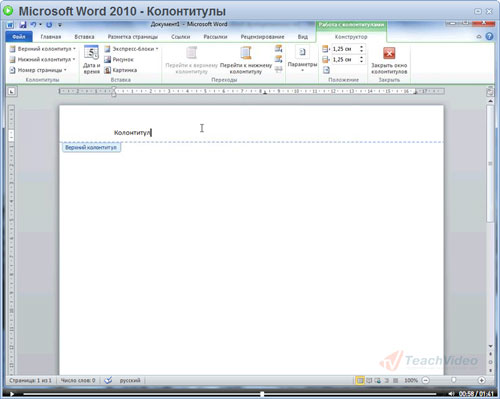
Task: Open the Экспресс-блоки dropdown
Action: [131, 49]
